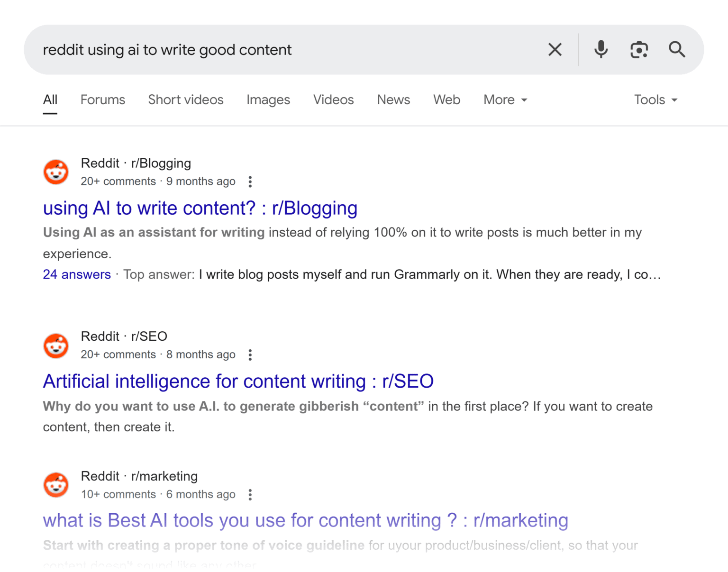Go to the News tab
The image size is (728, 572).
(393, 100)
